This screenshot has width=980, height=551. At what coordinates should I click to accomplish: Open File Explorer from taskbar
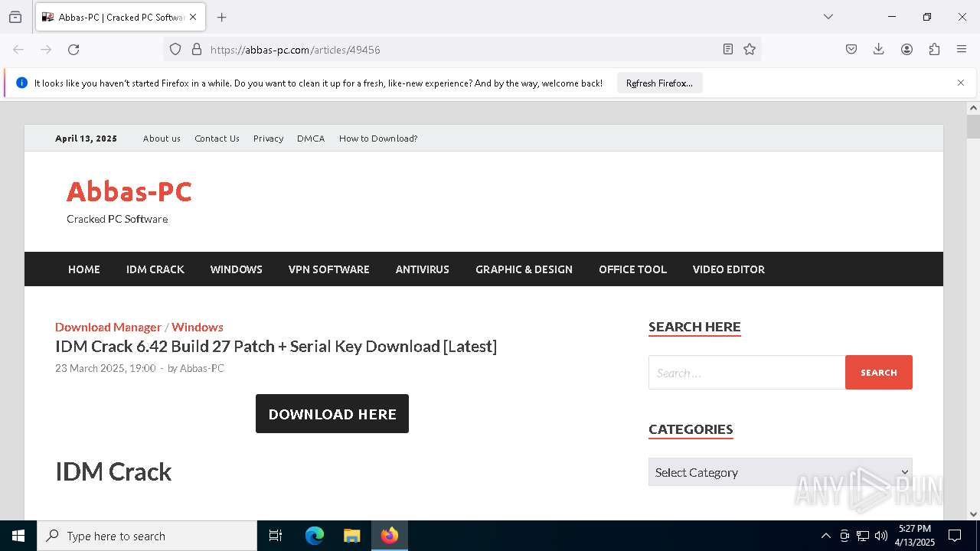click(351, 536)
